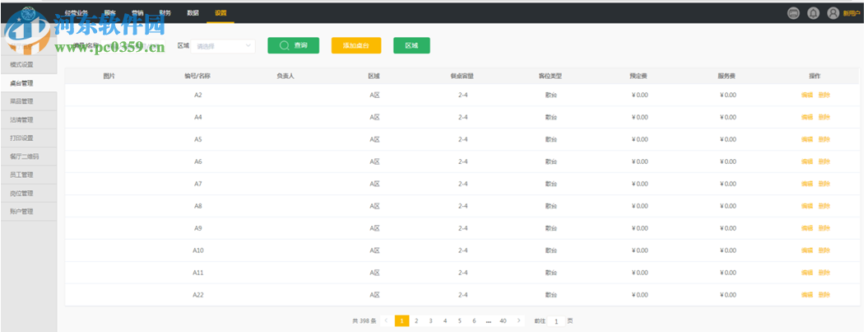
Task: Open the 财务 top menu
Action: (165, 13)
